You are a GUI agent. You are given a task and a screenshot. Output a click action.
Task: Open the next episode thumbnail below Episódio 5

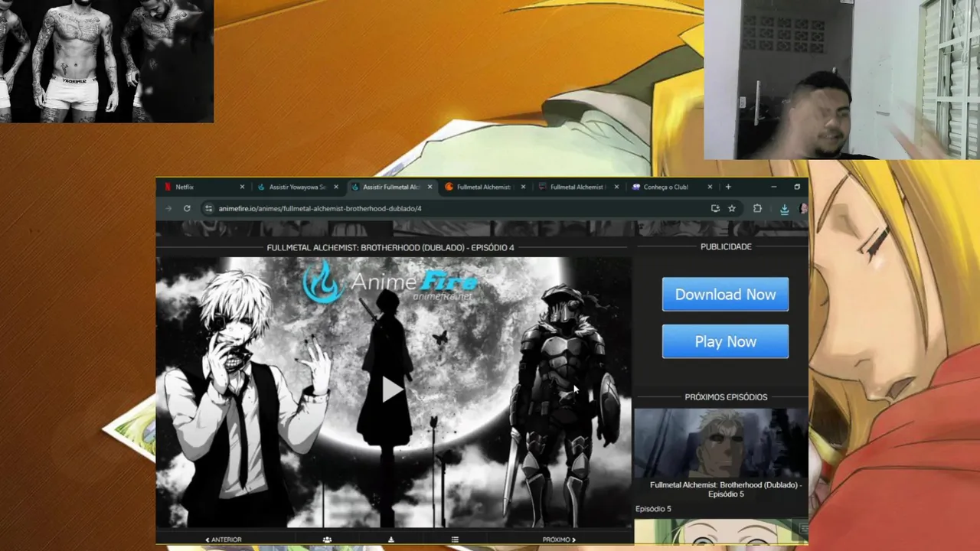point(720,531)
